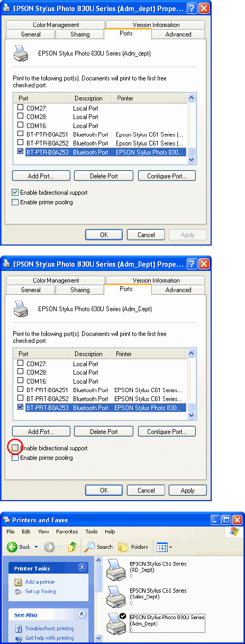Image resolution: width=245 pixels, height=644 pixels.
Task: Open the File menu in Printers and Faxes
Action: (x=11, y=531)
